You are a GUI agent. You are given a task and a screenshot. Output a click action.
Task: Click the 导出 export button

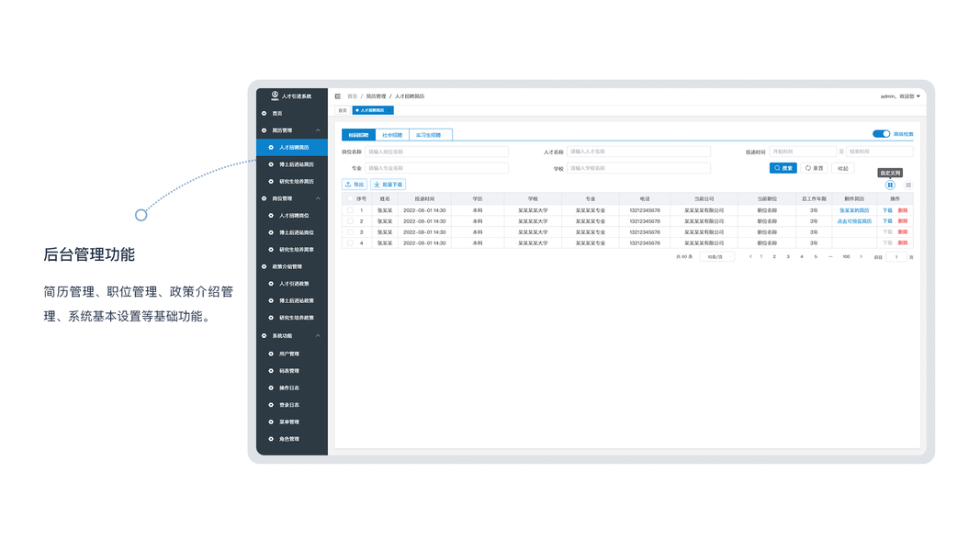coord(355,185)
